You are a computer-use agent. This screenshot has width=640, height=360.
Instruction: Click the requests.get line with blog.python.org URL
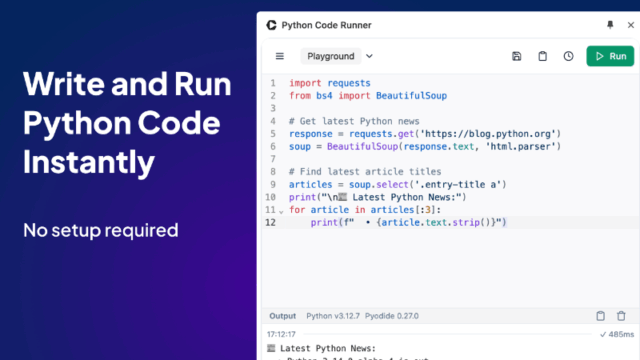coord(425,133)
